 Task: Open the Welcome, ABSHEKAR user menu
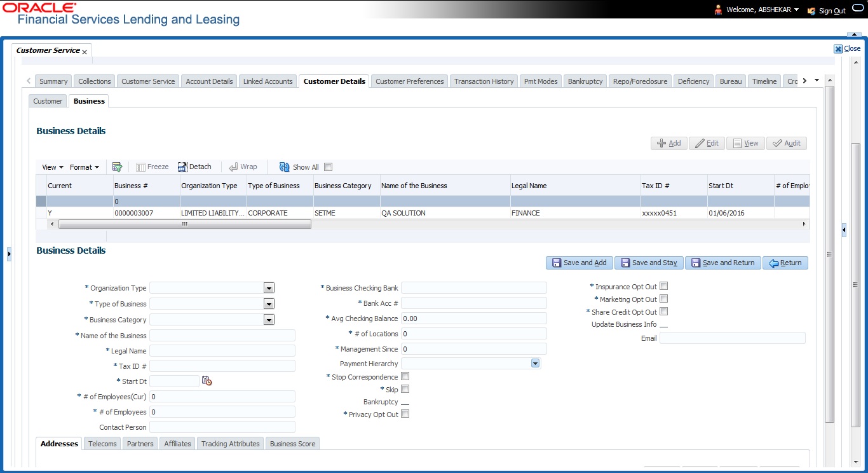[x=761, y=10]
